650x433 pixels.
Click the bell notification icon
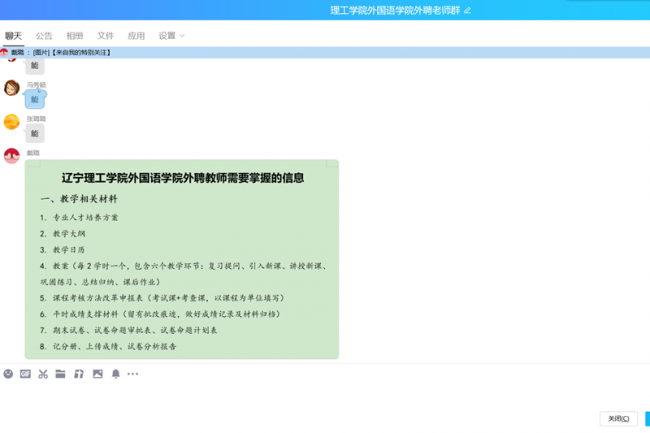click(116, 374)
